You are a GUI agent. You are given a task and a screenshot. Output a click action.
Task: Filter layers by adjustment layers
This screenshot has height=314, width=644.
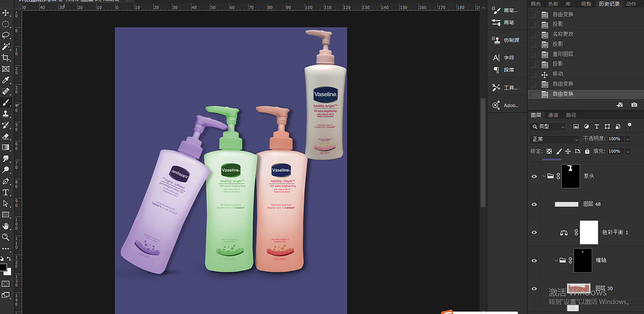587,127
